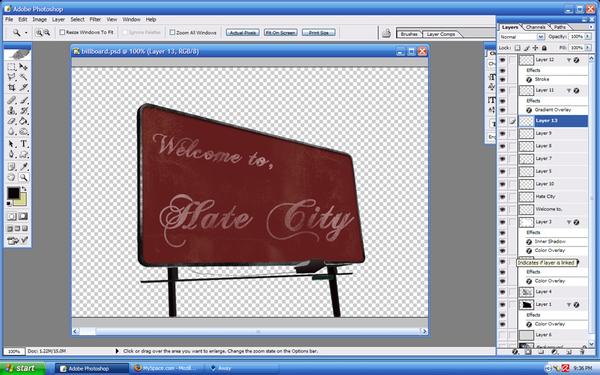The image size is (600, 375).
Task: Click the Fit On Screen button
Action: click(x=280, y=33)
